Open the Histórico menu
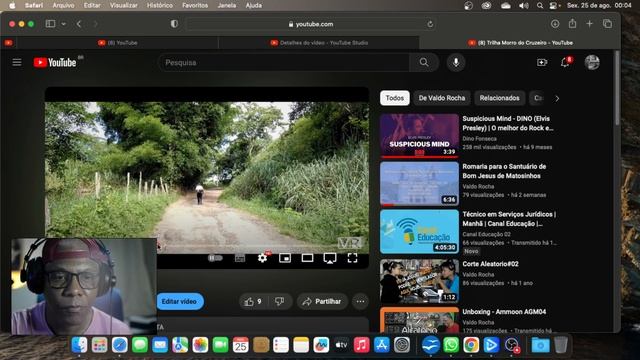This screenshot has width=640, height=360. (x=160, y=5)
